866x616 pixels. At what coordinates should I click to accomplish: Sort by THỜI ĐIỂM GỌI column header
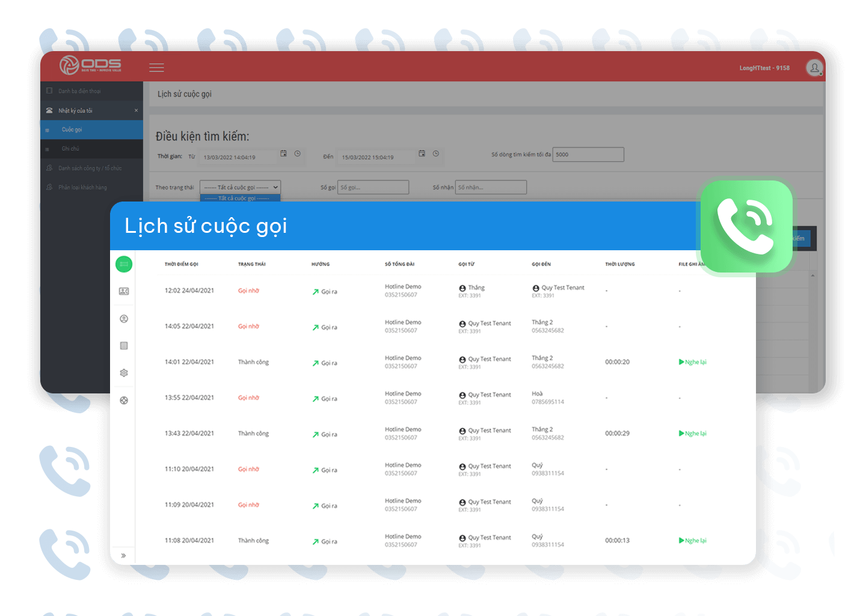[x=182, y=264]
